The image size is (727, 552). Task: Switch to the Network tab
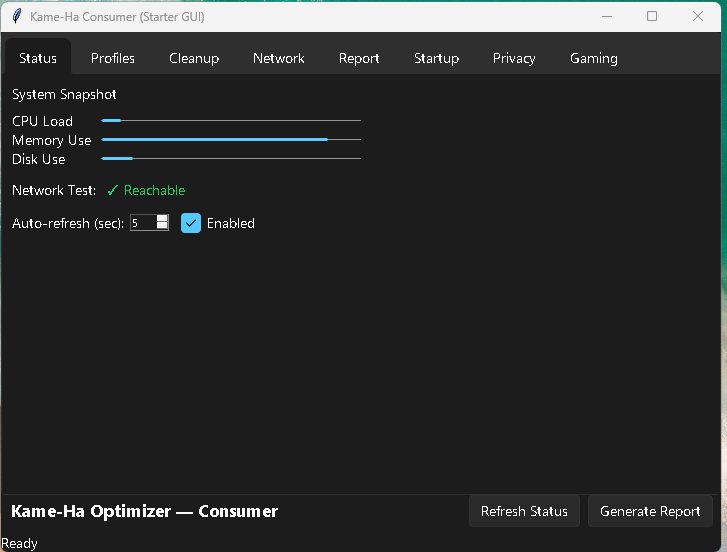click(x=279, y=58)
